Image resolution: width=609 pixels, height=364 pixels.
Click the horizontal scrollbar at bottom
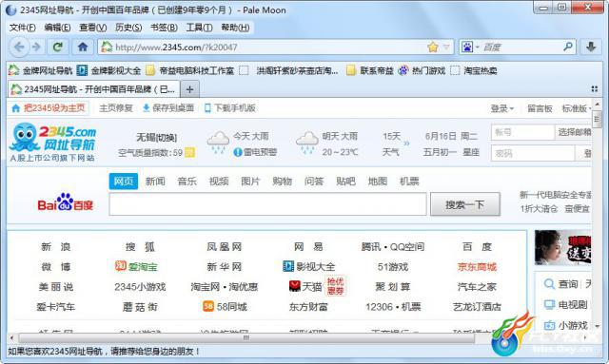coord(246,338)
